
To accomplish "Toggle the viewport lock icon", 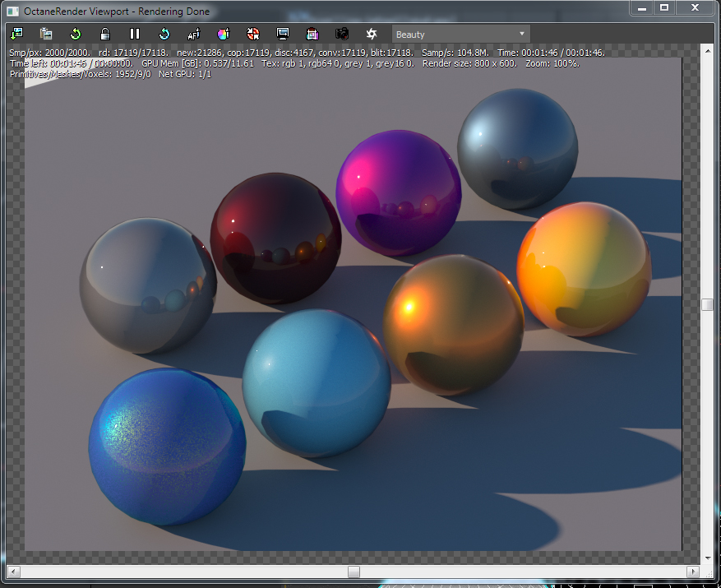I will 105,34.
